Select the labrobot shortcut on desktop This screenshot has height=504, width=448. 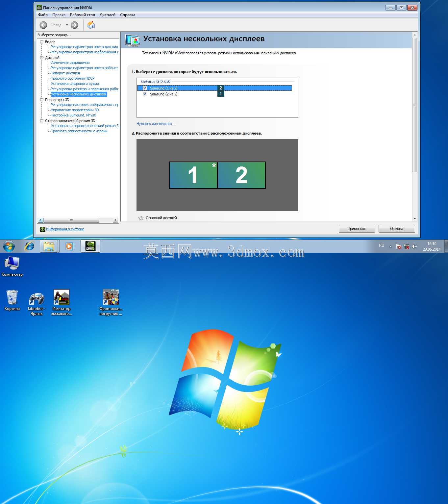[x=37, y=304]
